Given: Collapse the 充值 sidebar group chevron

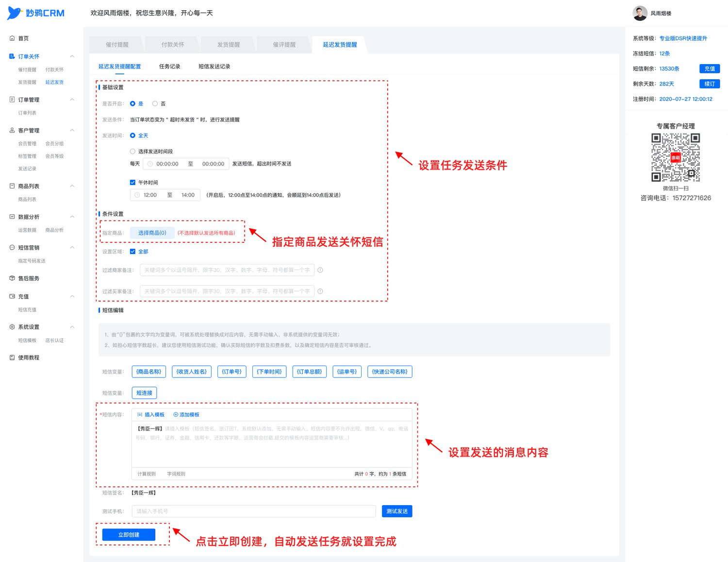Looking at the screenshot, I should (x=72, y=296).
